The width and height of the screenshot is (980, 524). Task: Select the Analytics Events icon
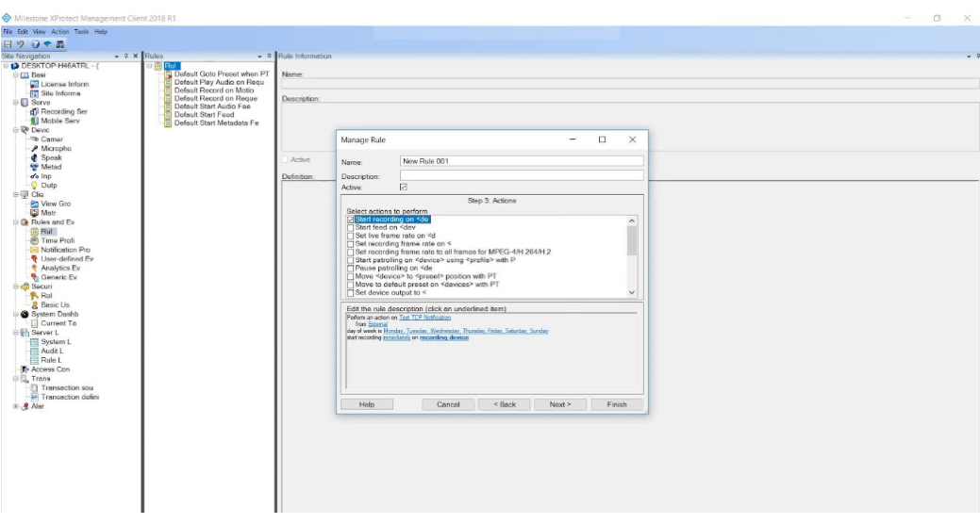[x=34, y=268]
